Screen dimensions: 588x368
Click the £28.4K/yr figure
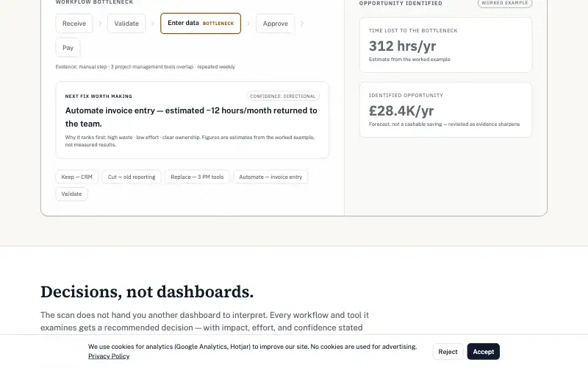pos(401,111)
